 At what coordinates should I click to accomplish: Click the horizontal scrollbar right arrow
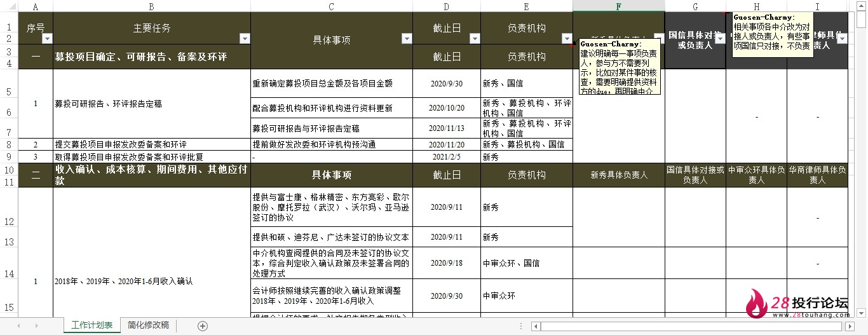849,326
